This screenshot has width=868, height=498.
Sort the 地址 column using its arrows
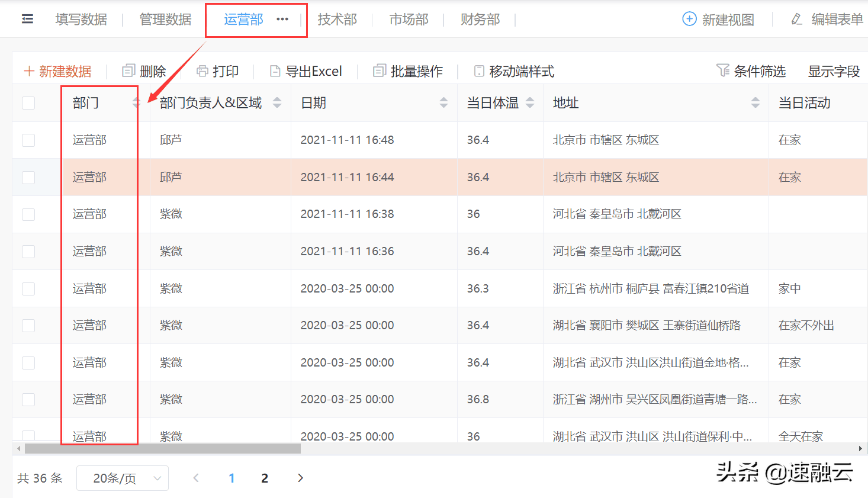click(756, 102)
